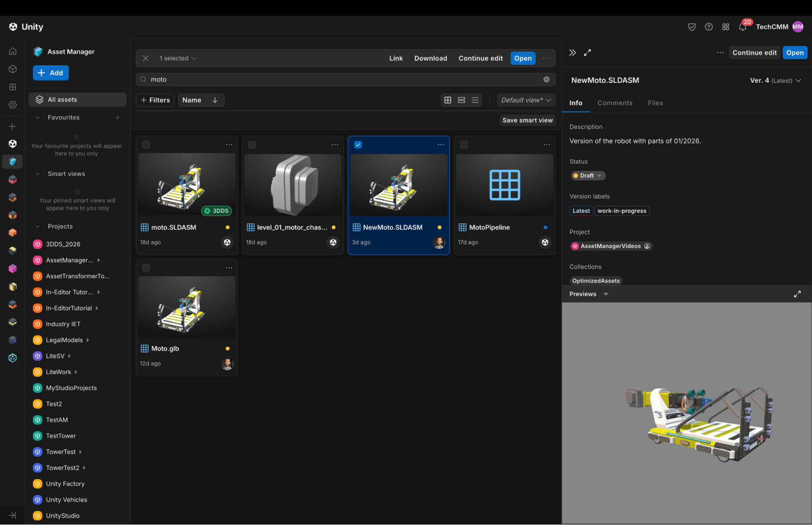Expand the collapsed left sidebar arrow
Image resolution: width=812 pixels, height=525 pixels.
coord(13,515)
